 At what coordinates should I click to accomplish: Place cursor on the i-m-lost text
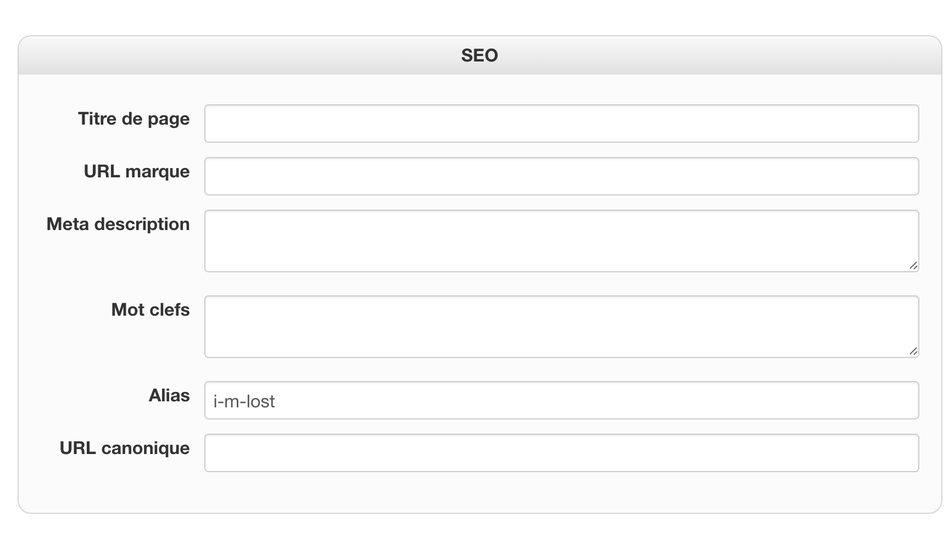coord(244,401)
